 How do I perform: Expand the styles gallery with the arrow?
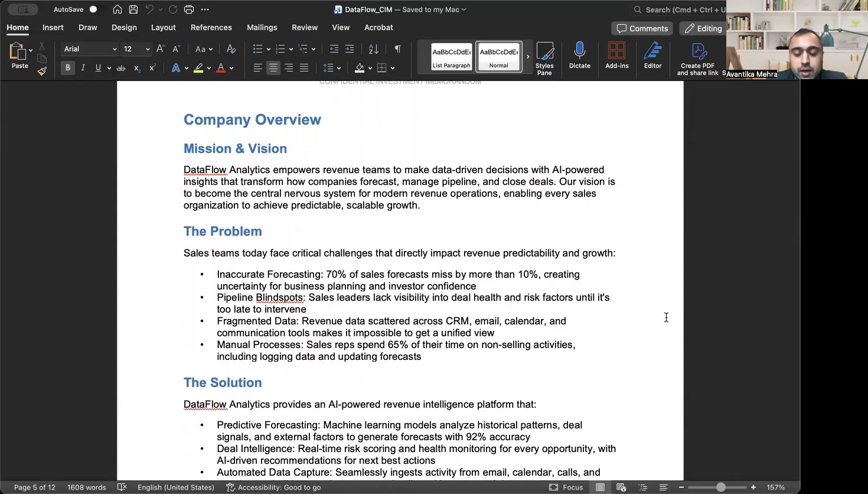click(528, 57)
